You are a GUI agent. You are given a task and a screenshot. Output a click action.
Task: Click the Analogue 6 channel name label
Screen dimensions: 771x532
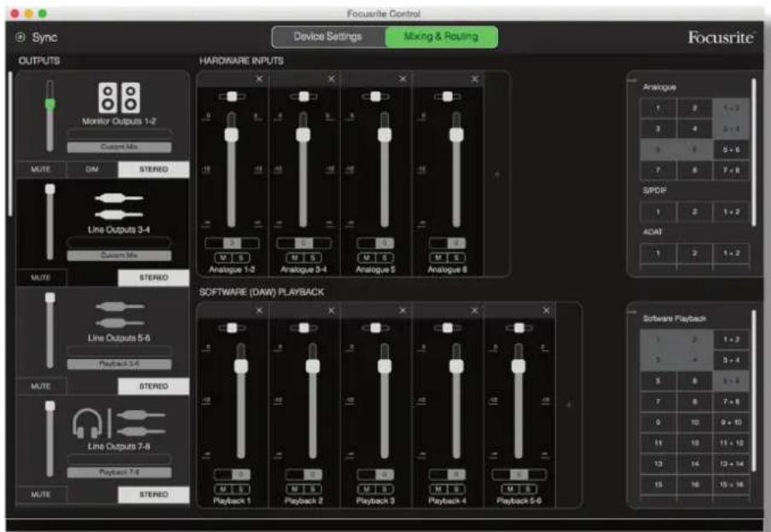447,269
